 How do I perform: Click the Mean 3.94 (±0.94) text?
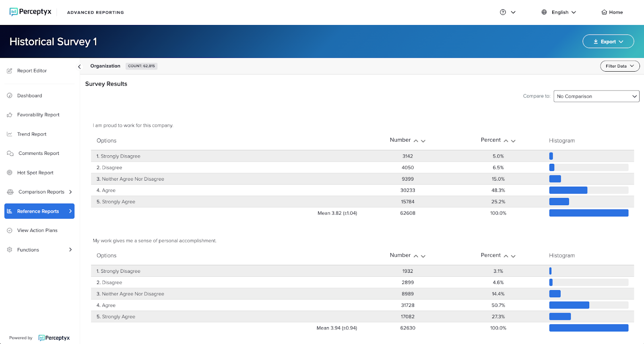pyautogui.click(x=337, y=328)
